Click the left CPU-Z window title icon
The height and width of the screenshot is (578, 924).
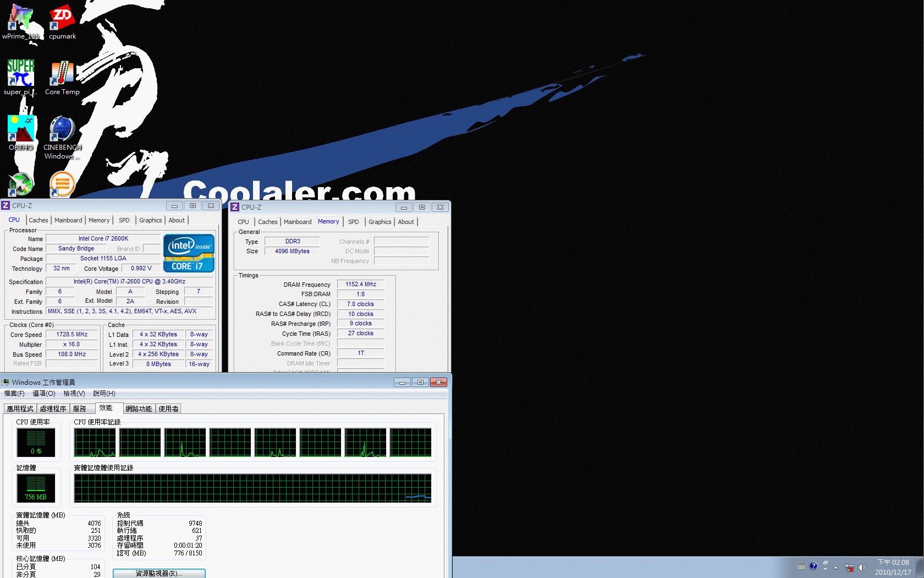[5, 205]
